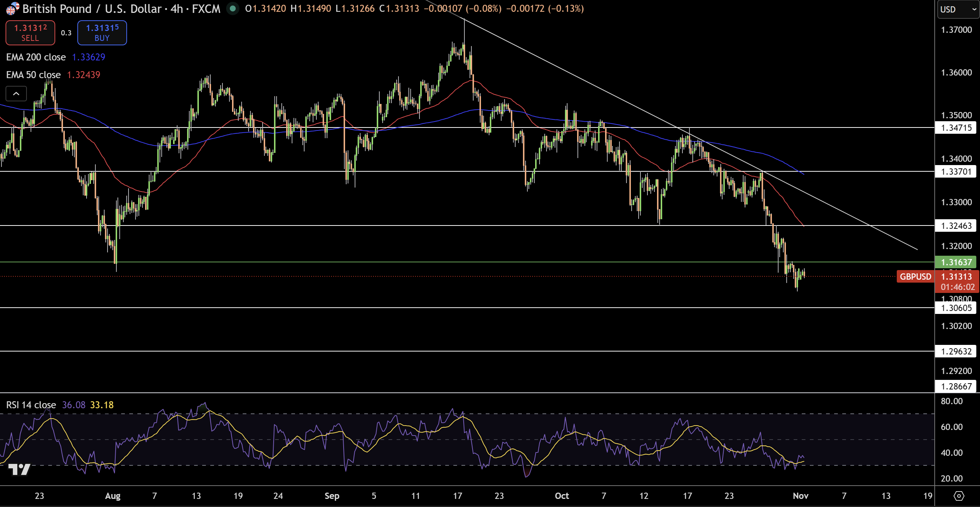Click the green market status dot in the legend
Image resolution: width=980 pixels, height=507 pixels.
(x=233, y=9)
